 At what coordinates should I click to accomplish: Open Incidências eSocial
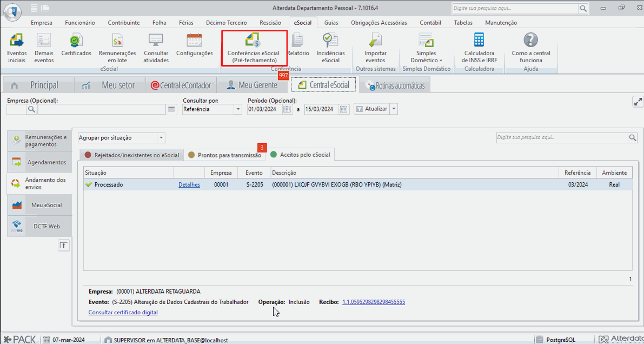(x=330, y=49)
